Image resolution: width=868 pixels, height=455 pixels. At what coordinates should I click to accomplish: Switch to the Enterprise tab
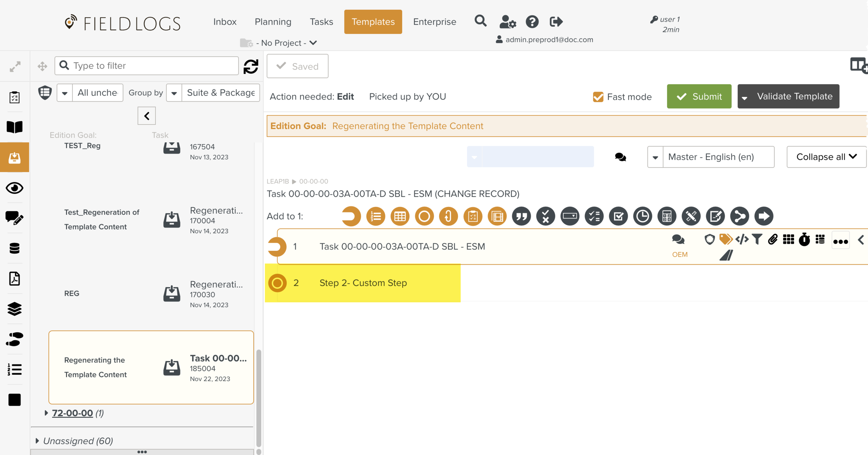click(x=434, y=22)
